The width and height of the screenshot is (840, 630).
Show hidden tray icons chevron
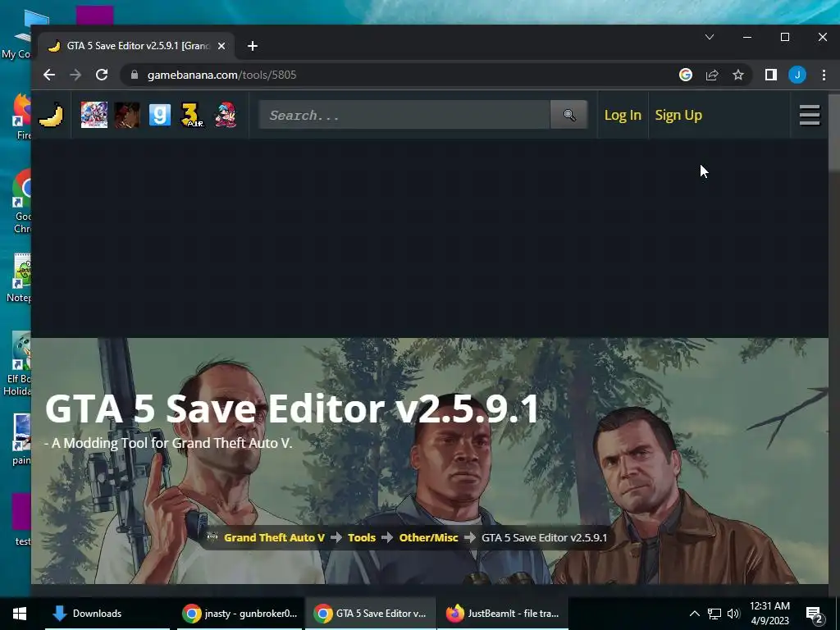[694, 614]
